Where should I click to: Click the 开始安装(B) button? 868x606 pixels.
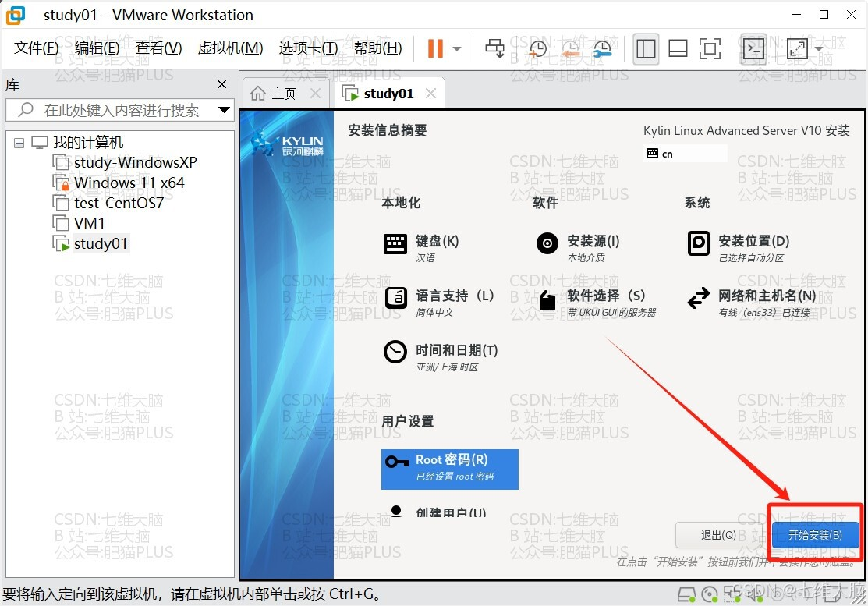[x=815, y=535]
